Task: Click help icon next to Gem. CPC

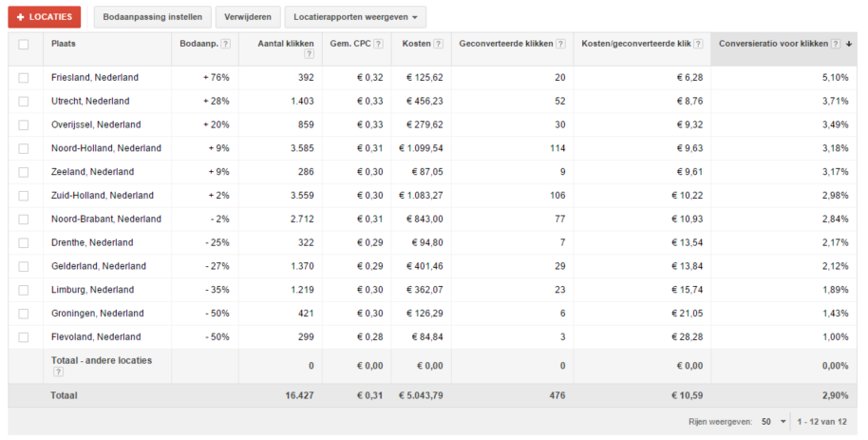Action: [378, 44]
